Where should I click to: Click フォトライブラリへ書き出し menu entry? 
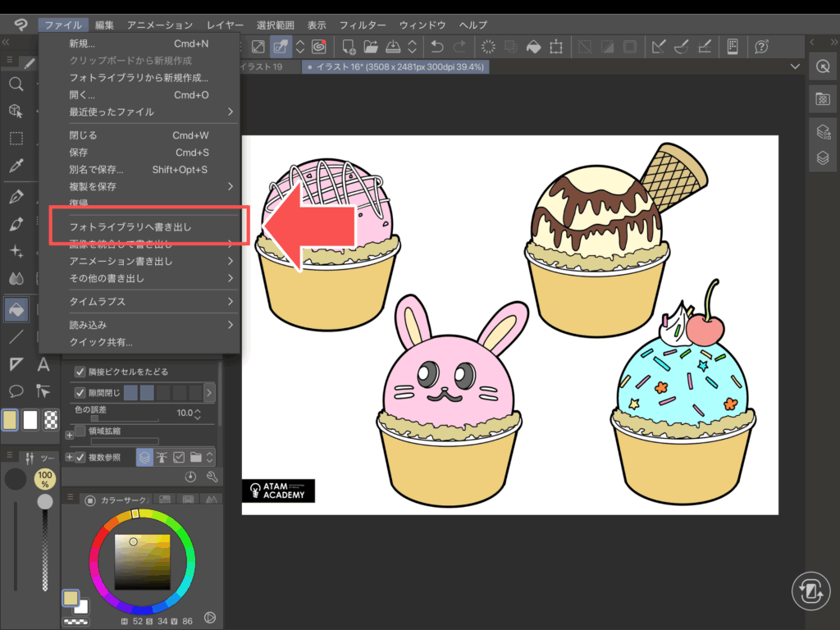[131, 226]
